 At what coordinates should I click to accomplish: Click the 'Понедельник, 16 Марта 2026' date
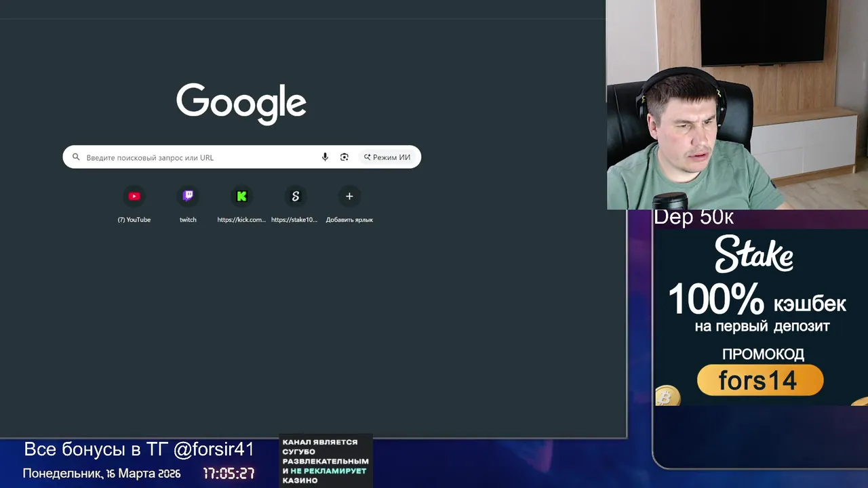pyautogui.click(x=102, y=474)
